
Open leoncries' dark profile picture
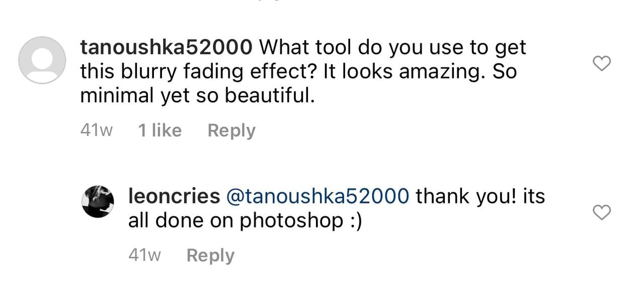tap(98, 201)
